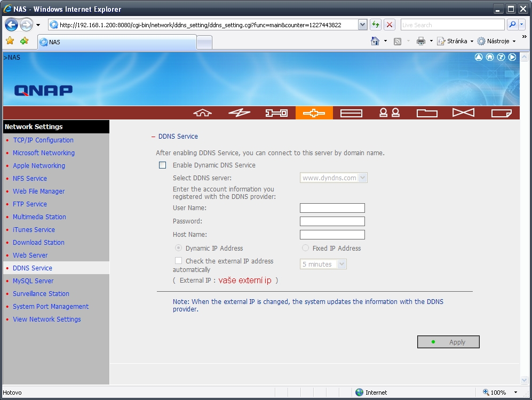532x400 pixels.
Task: Open DDNS Service sidebar link
Action: 33,268
